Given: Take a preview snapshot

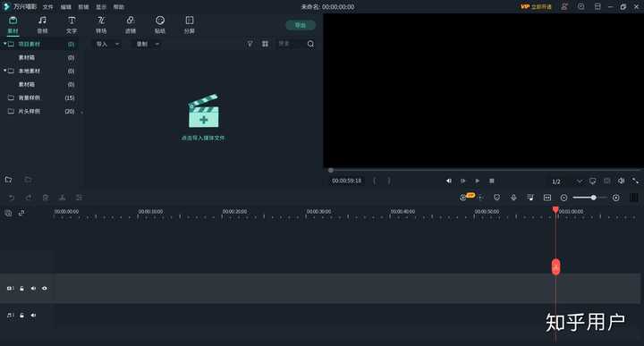Looking at the screenshot, I should [607, 181].
